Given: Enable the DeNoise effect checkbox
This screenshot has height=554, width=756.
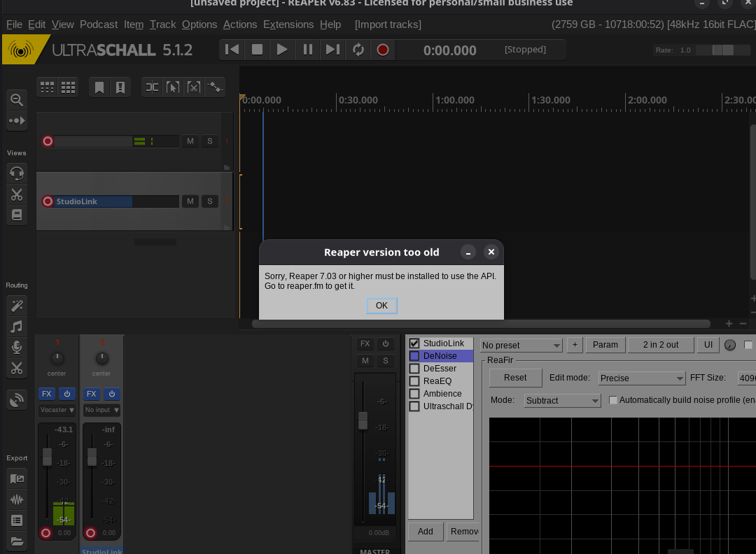Looking at the screenshot, I should click(x=414, y=356).
